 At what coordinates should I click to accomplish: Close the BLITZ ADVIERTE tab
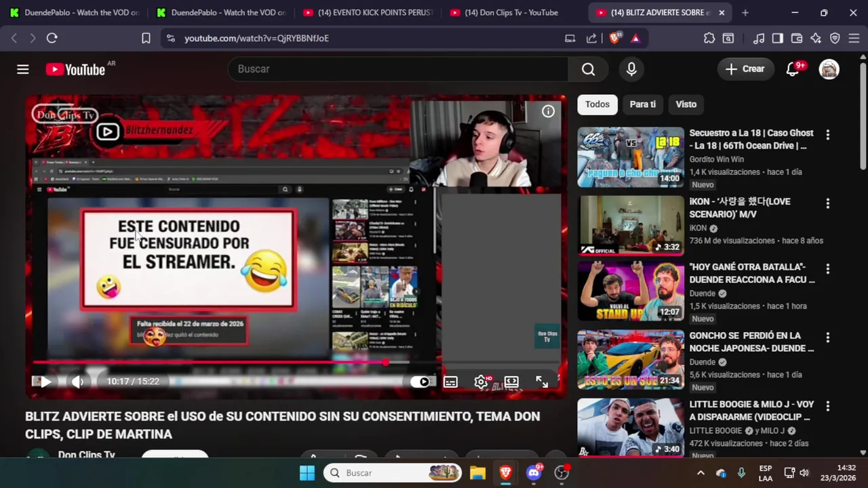click(x=722, y=13)
